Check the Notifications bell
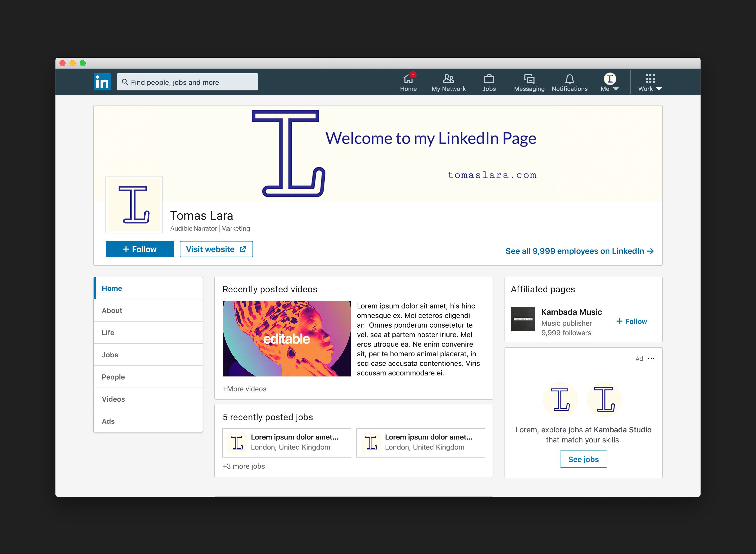 570,79
